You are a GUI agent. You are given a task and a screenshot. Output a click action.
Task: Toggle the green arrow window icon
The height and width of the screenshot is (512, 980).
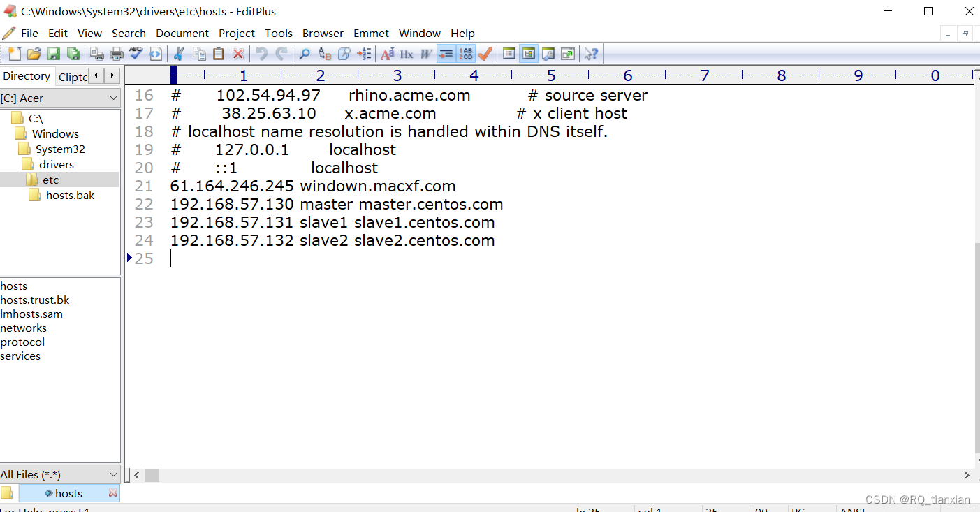click(x=568, y=54)
